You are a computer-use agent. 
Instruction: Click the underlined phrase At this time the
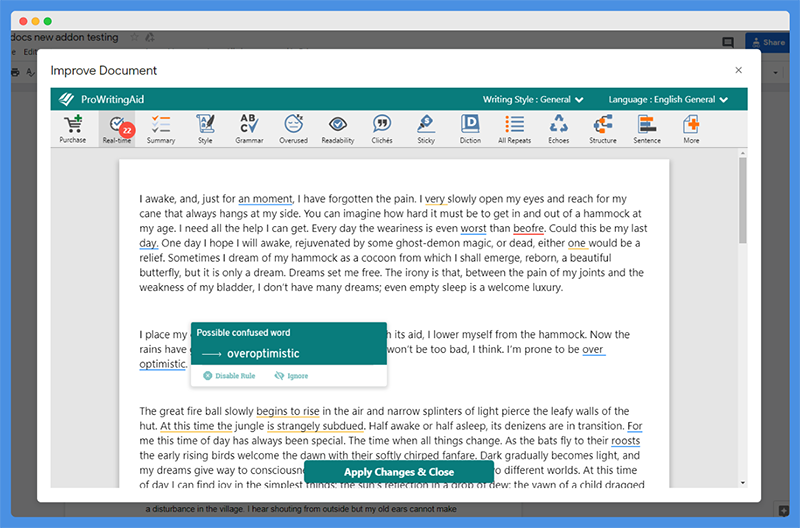tap(196, 425)
